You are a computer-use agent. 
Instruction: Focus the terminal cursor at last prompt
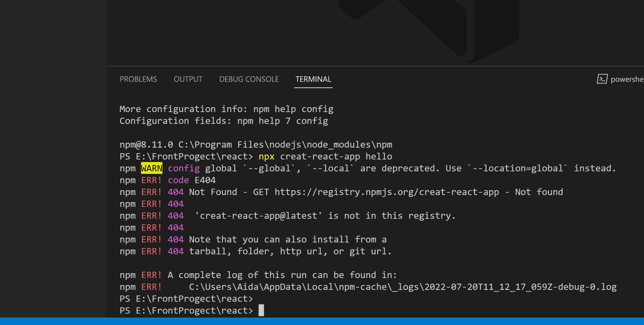point(261,310)
